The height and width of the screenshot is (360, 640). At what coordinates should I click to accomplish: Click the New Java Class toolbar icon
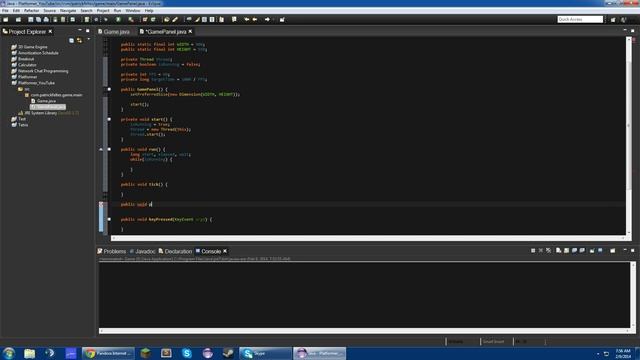point(153,20)
